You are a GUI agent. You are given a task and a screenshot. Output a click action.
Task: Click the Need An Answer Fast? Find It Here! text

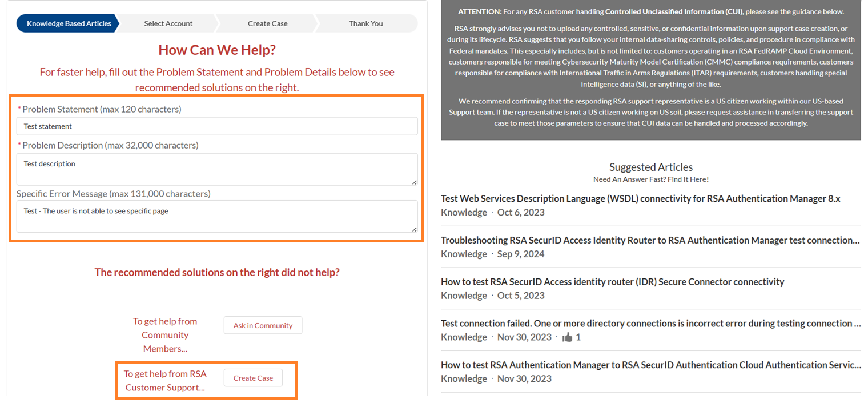click(651, 179)
